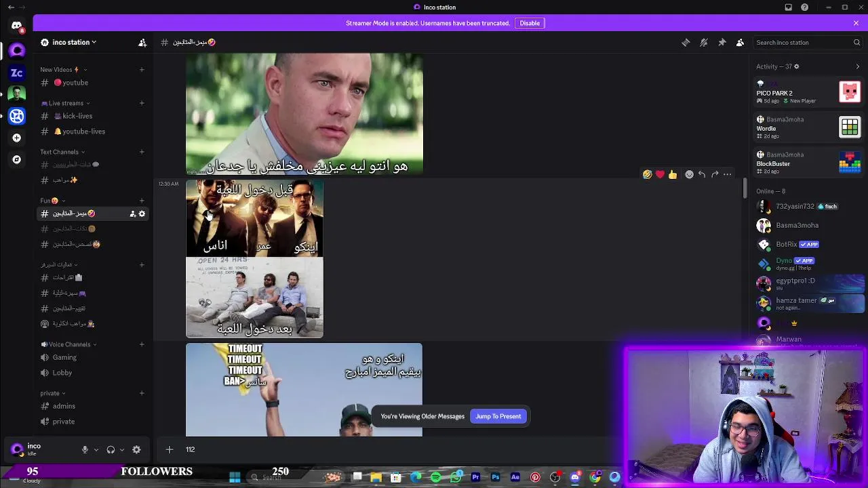Show pinned messages
This screenshot has height=488, width=868.
tap(722, 43)
